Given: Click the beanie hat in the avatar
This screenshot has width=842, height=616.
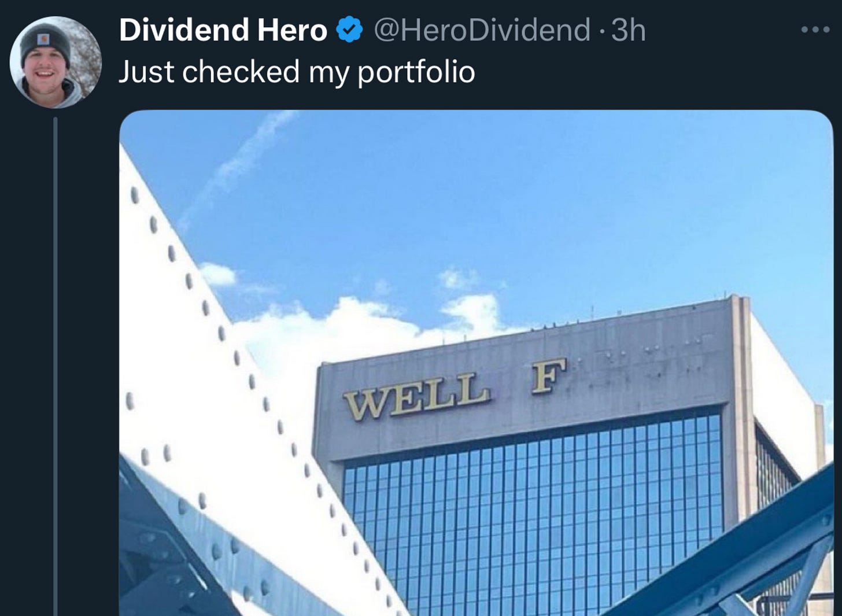Looking at the screenshot, I should (x=45, y=43).
